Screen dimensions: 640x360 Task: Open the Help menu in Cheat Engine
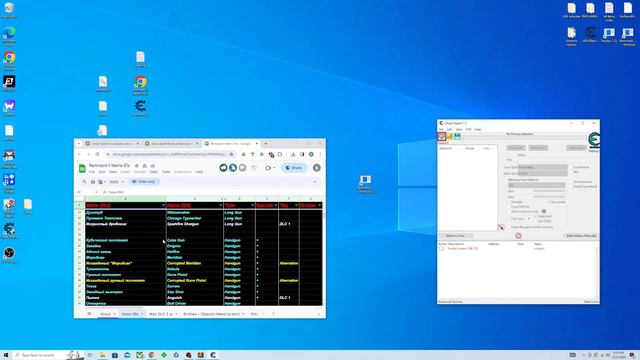[478, 129]
